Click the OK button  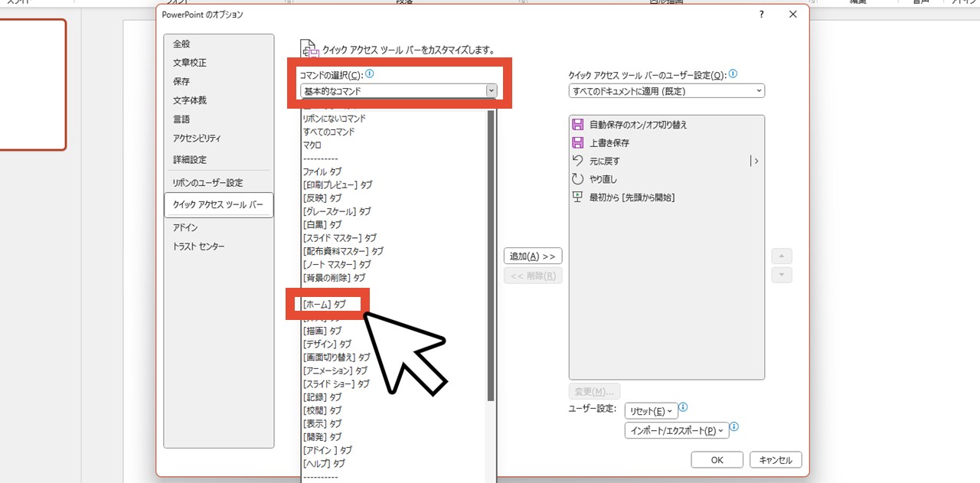click(717, 460)
